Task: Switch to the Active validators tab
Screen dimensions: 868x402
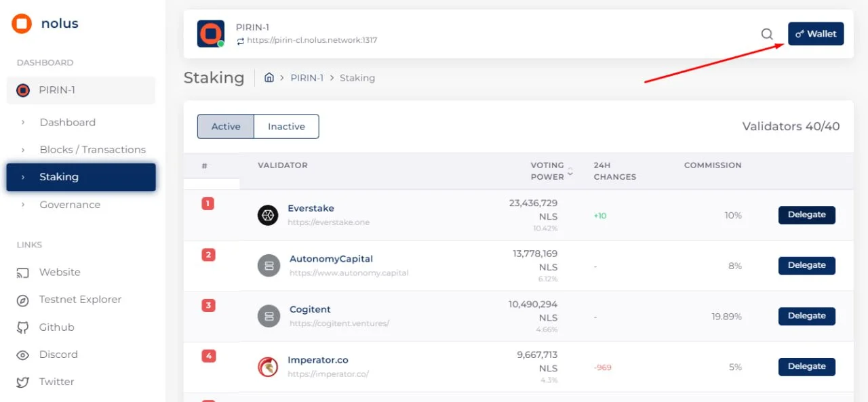Action: pos(226,126)
